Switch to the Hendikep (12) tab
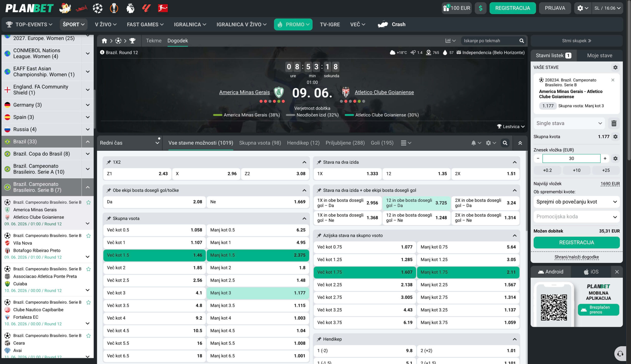This screenshot has height=364, width=631. [303, 143]
